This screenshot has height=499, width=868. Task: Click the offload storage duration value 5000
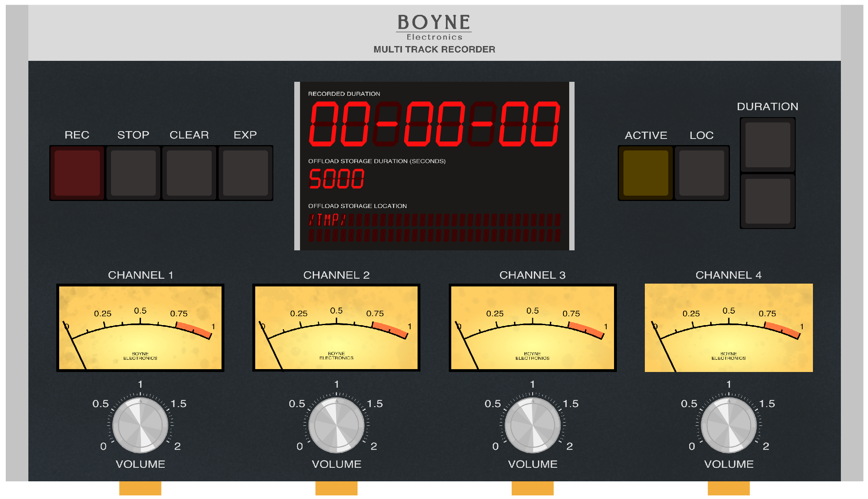(336, 179)
